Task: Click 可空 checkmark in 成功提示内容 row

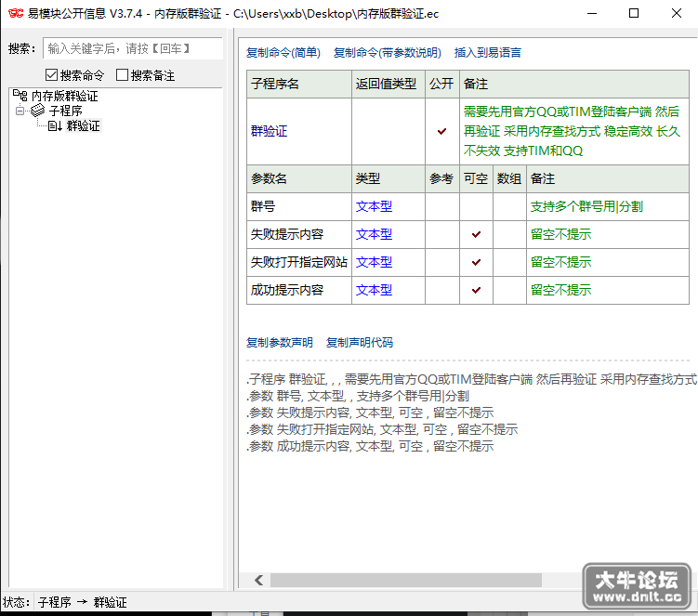Action: coord(476,290)
